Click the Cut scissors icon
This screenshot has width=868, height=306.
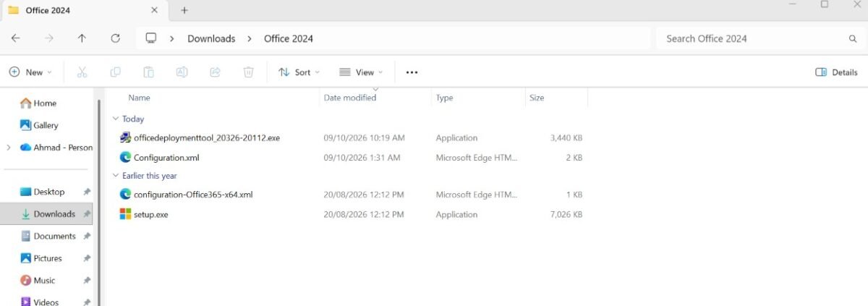coord(82,72)
